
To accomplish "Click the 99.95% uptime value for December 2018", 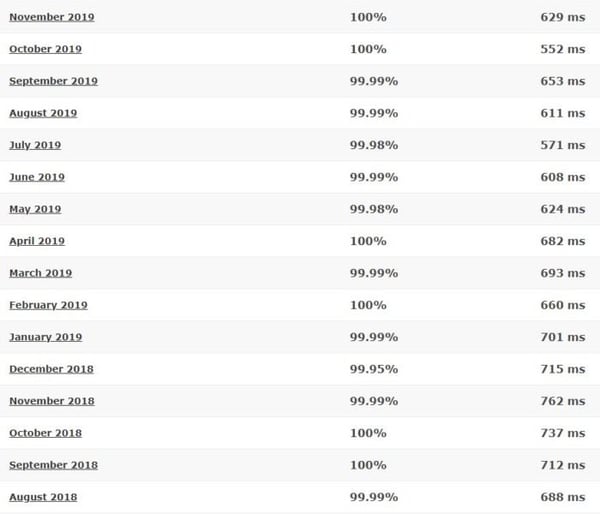I will click(x=374, y=369).
